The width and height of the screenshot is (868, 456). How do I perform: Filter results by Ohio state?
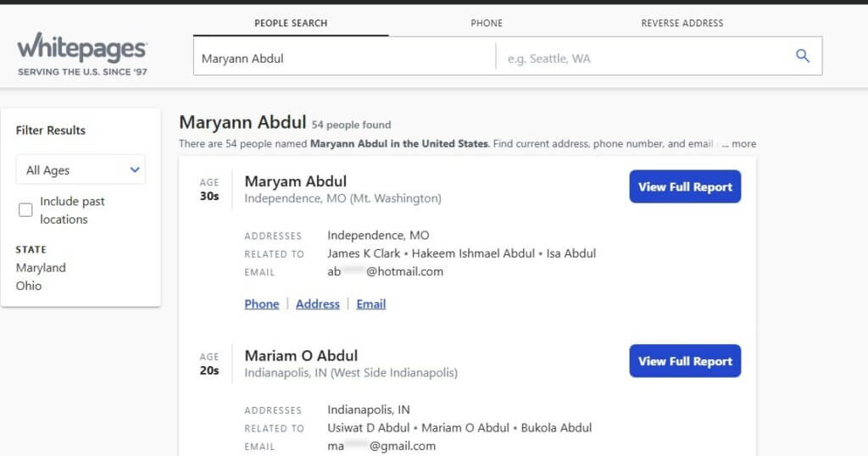coord(29,286)
